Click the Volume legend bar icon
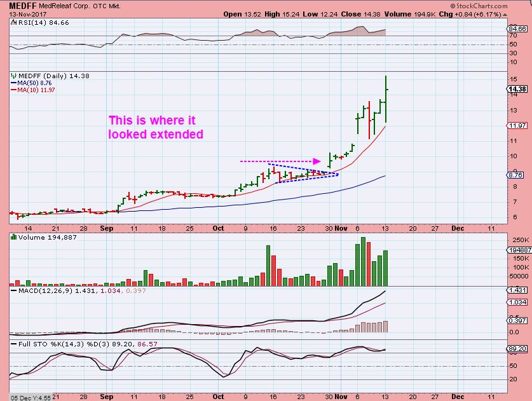This screenshot has height=401, width=532. (x=13, y=237)
